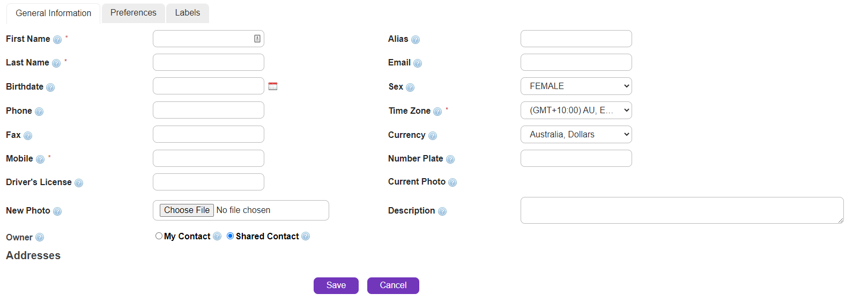Select the Shared Contact radio option
Screen dimensions: 868x301
231,236
